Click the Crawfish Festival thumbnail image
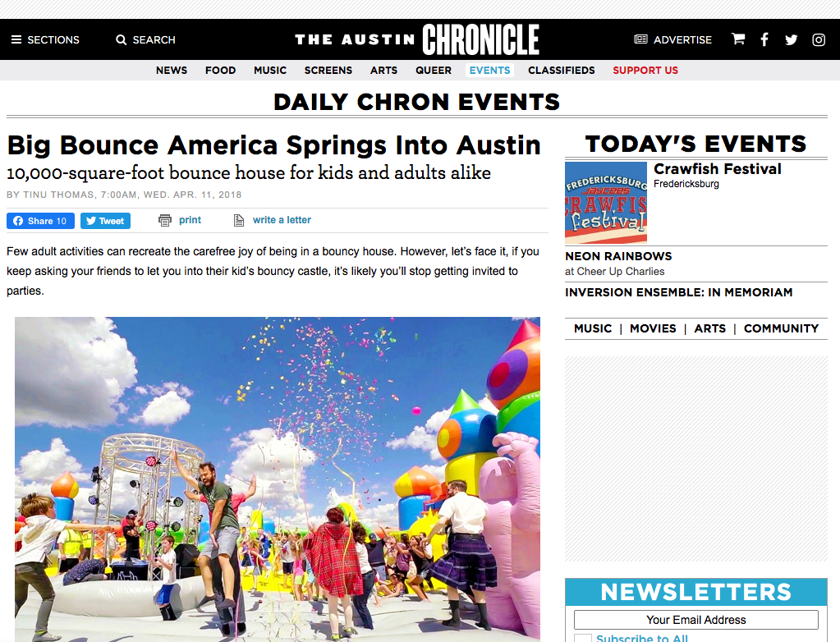The height and width of the screenshot is (642, 840). (x=606, y=203)
